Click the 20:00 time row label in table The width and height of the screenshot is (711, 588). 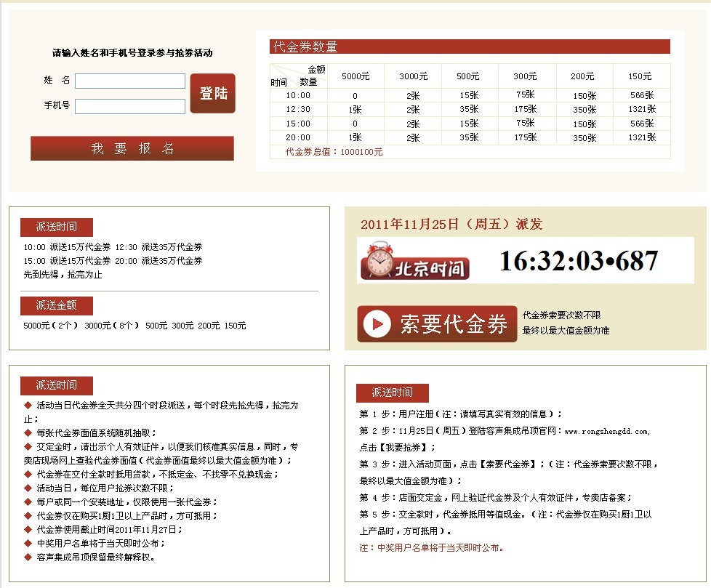coord(297,137)
